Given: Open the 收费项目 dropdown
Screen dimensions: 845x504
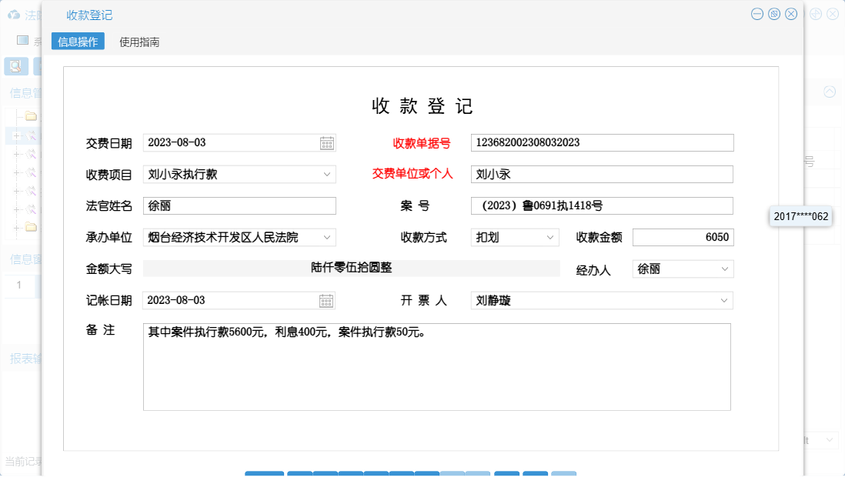Looking at the screenshot, I should pos(329,174).
